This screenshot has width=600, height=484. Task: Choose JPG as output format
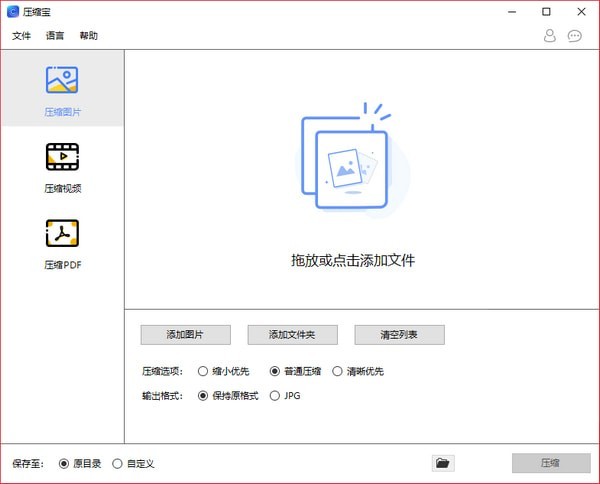tap(275, 395)
